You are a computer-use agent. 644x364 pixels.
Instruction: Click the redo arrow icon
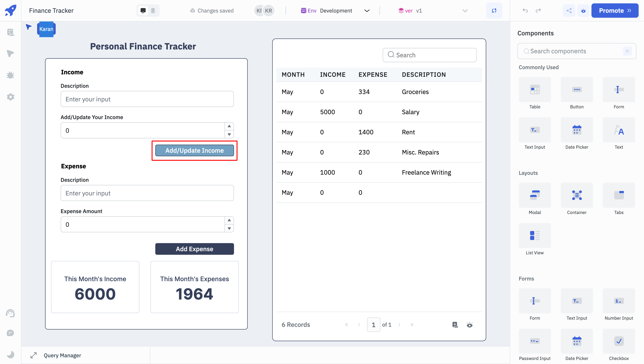[x=538, y=10]
